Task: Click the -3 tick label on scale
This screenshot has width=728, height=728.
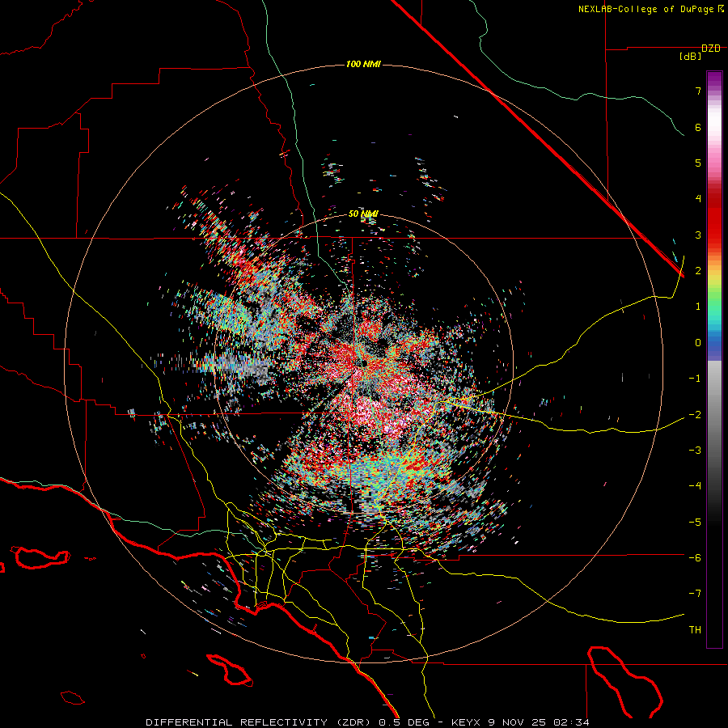Action: 695,451
